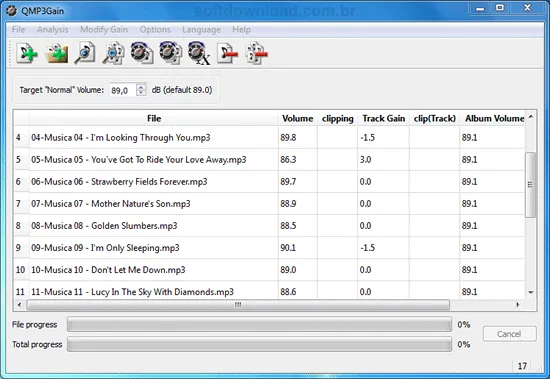The image size is (550, 379).
Task: Open the Help menu
Action: tap(241, 29)
